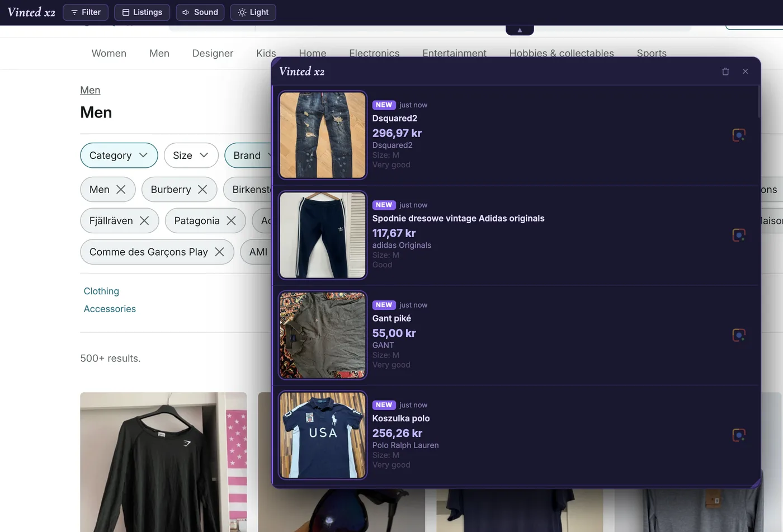783x532 pixels.
Task: Open the Listings panel button
Action: pos(142,12)
